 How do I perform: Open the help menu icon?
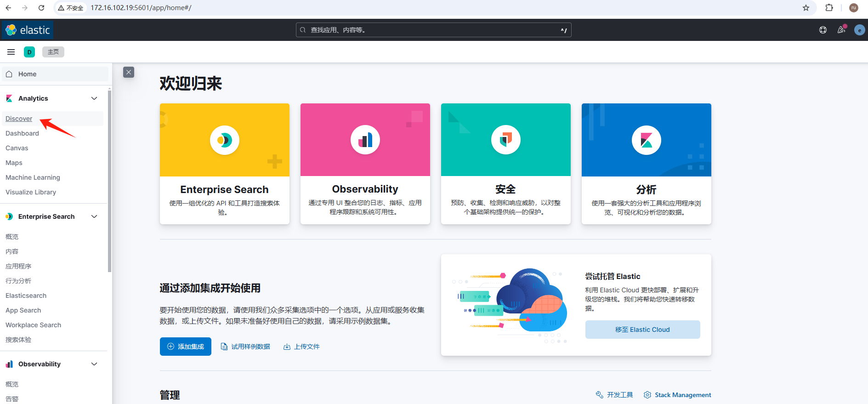click(x=823, y=30)
